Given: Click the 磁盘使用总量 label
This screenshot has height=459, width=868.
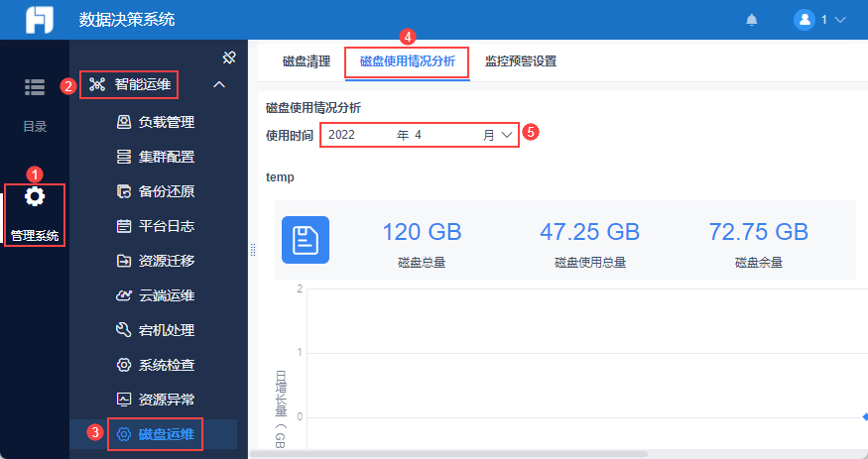Looking at the screenshot, I should coord(590,263).
